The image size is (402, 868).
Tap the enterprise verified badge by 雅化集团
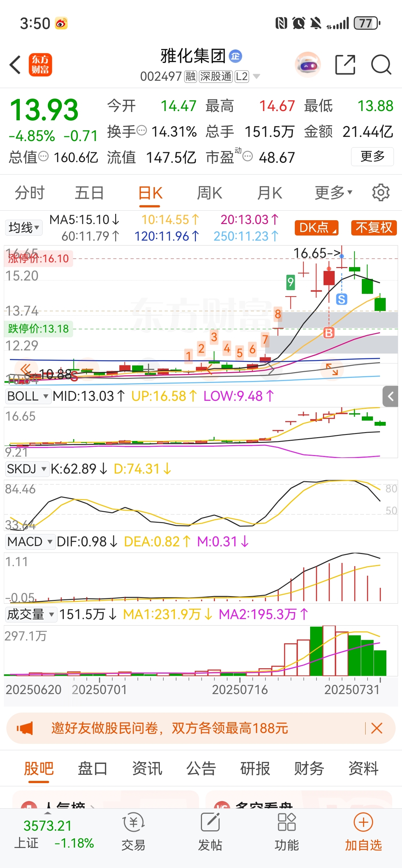(x=235, y=56)
